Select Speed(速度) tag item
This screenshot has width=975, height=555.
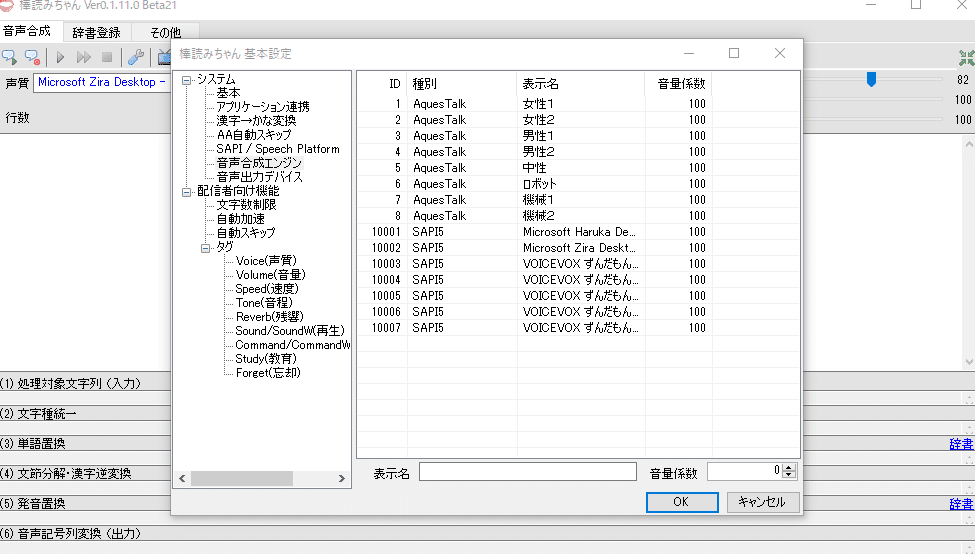[267, 289]
